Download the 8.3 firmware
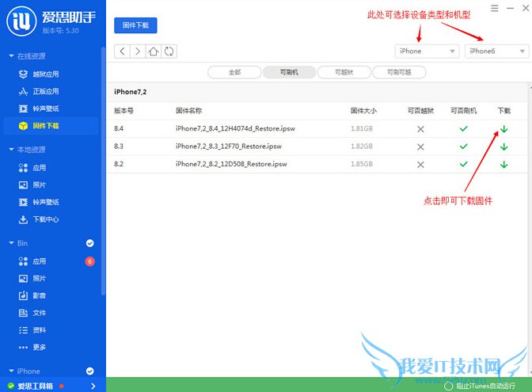 [x=503, y=147]
